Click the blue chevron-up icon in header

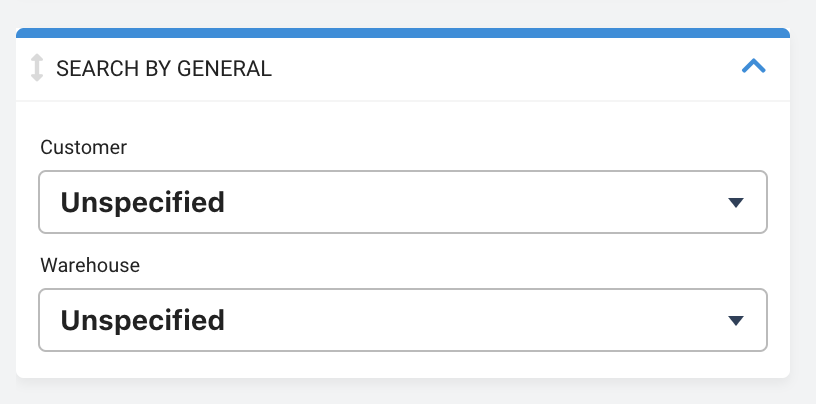click(x=753, y=66)
